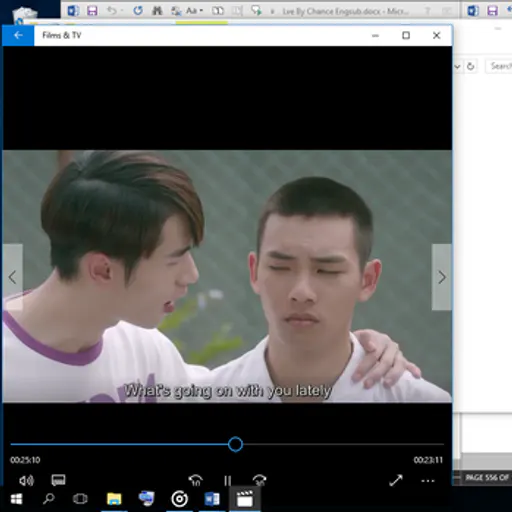This screenshot has height=512, width=512.
Task: Open Windows Start menu
Action: (x=16, y=499)
